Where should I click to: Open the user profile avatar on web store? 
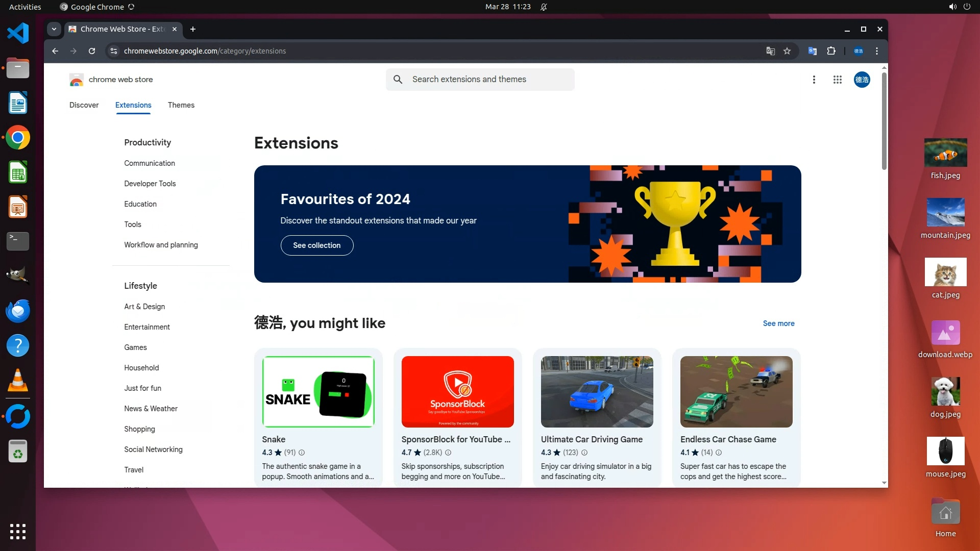tap(862, 80)
